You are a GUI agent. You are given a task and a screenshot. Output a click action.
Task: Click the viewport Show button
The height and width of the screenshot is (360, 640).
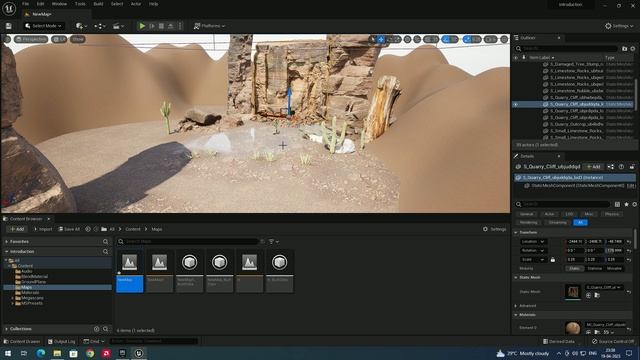point(78,39)
